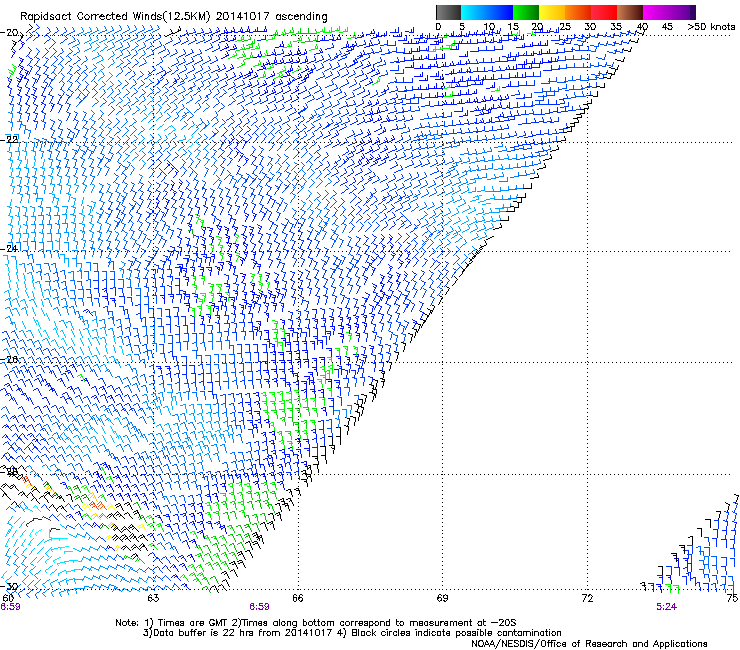Click the blue 10-15 knots legend swatch

pyautogui.click(x=500, y=12)
